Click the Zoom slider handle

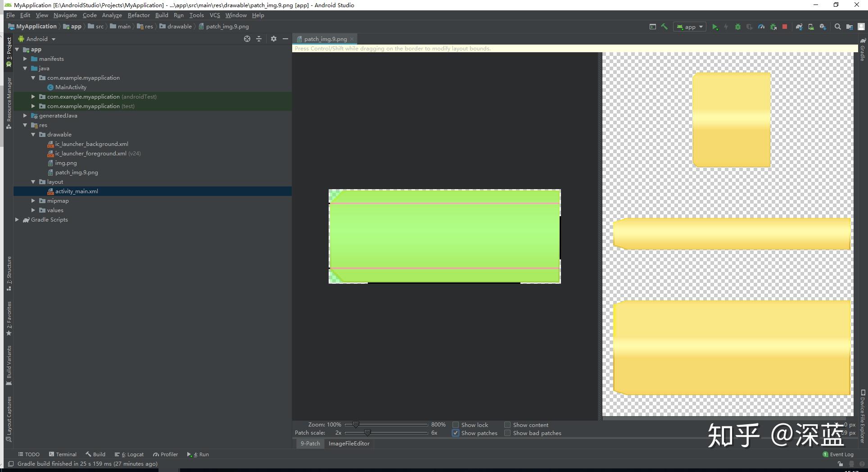[x=356, y=425]
